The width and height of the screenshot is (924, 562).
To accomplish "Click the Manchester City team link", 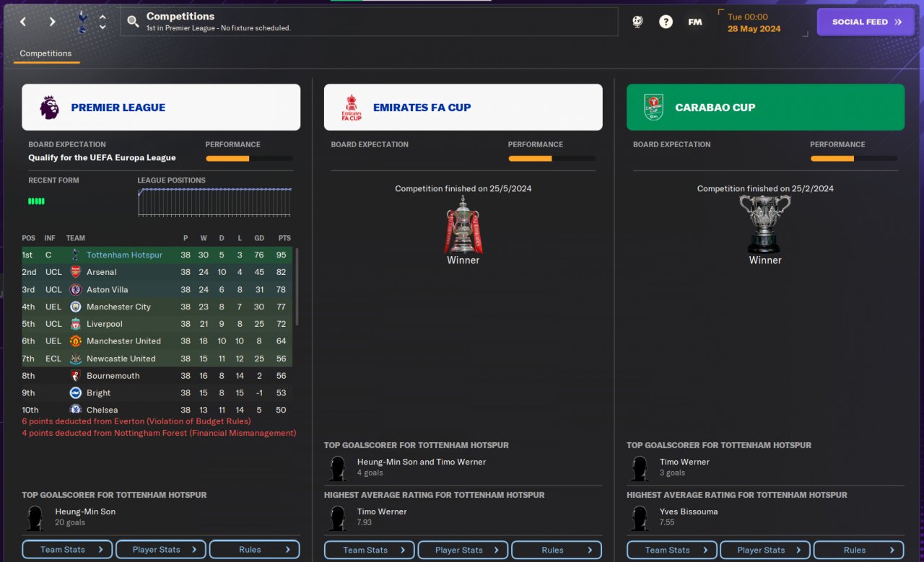I will (118, 307).
